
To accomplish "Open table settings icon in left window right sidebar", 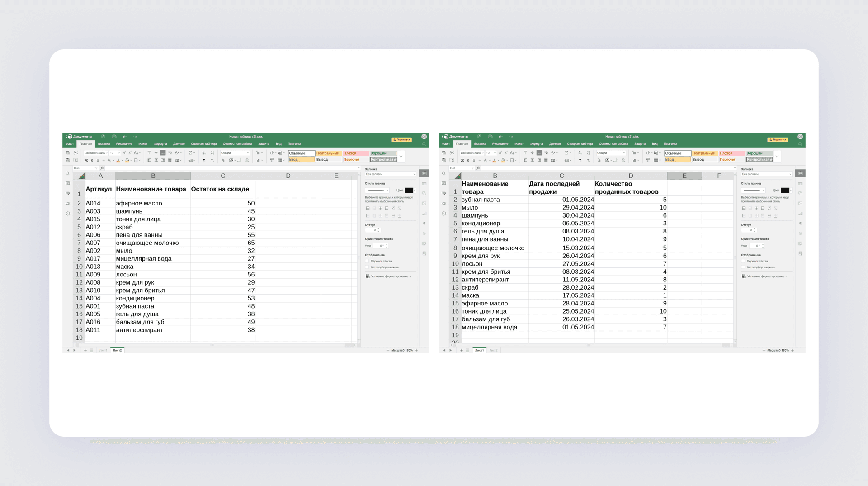I will 424,183.
